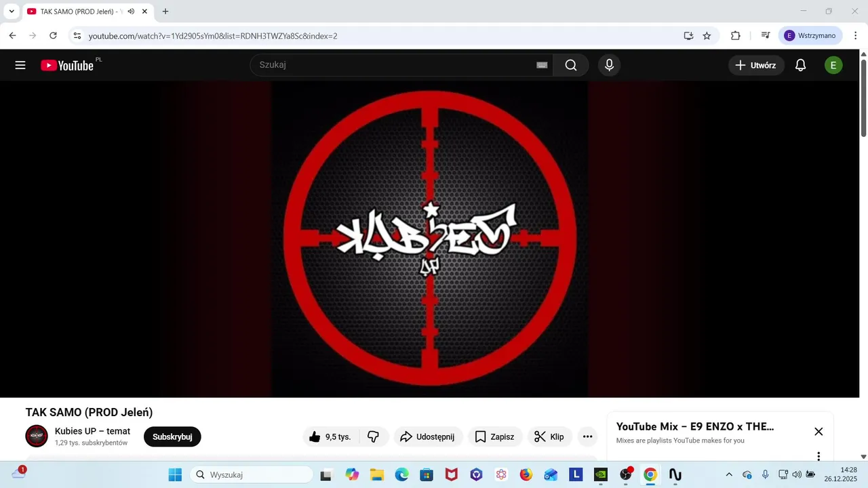
Task: Like the video with thumbs up
Action: pyautogui.click(x=331, y=436)
